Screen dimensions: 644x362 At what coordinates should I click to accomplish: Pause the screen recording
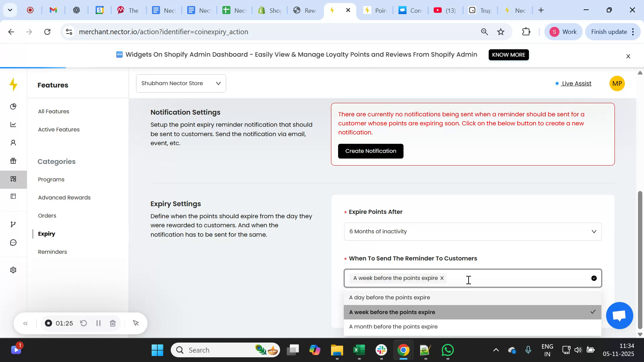[98, 323]
